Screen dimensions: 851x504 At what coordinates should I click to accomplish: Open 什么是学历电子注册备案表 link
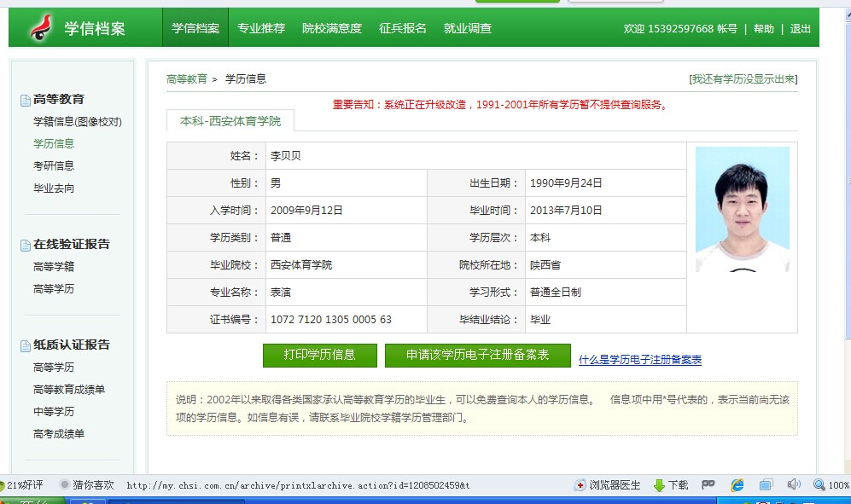tap(640, 360)
